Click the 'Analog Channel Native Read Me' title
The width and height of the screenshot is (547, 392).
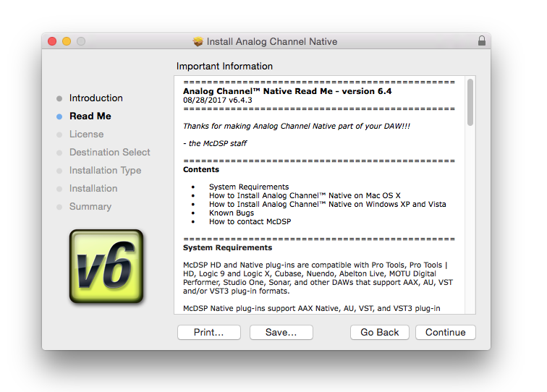[x=287, y=91]
